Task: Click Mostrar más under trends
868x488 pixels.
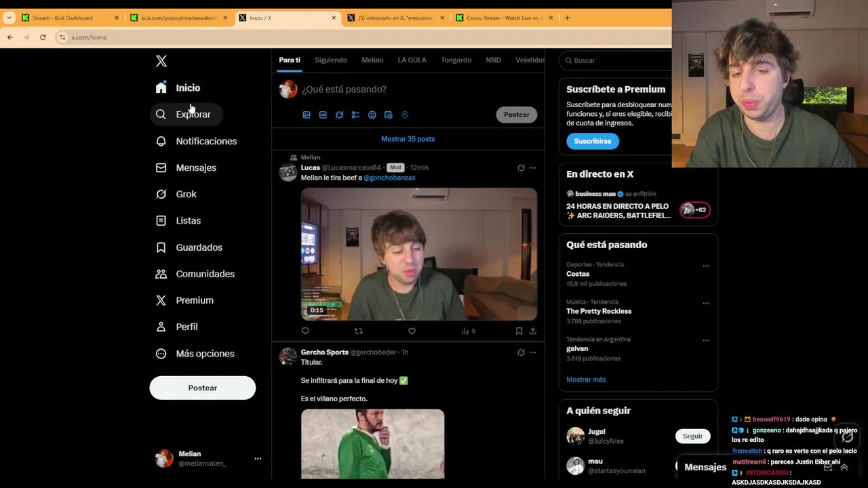Action: 586,380
